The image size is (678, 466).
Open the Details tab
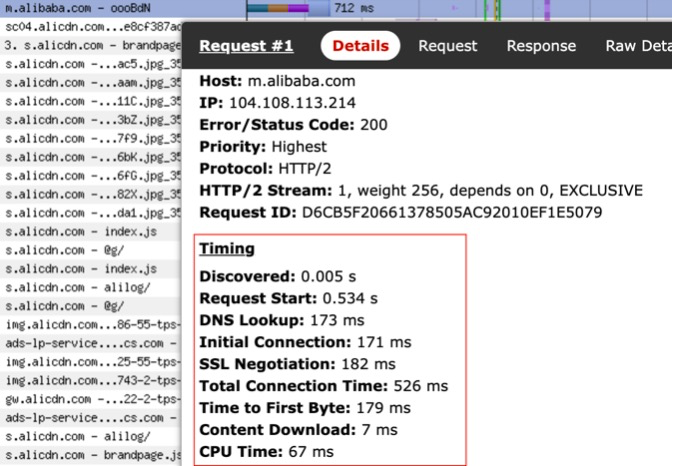click(x=360, y=46)
